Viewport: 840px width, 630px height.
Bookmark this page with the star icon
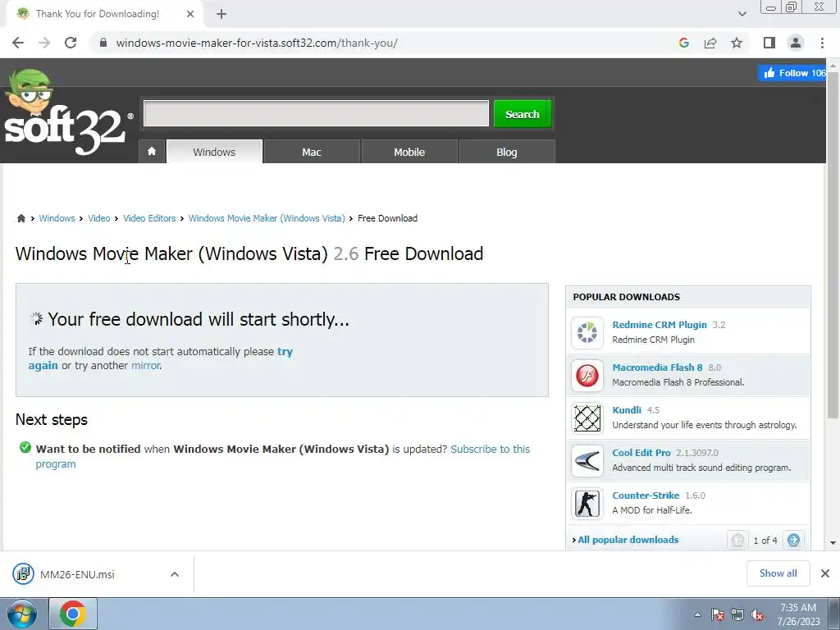click(x=737, y=43)
